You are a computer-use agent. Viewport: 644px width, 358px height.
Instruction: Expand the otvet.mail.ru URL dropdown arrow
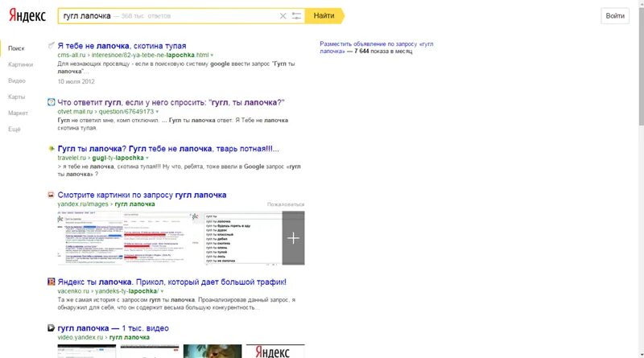[157, 112]
